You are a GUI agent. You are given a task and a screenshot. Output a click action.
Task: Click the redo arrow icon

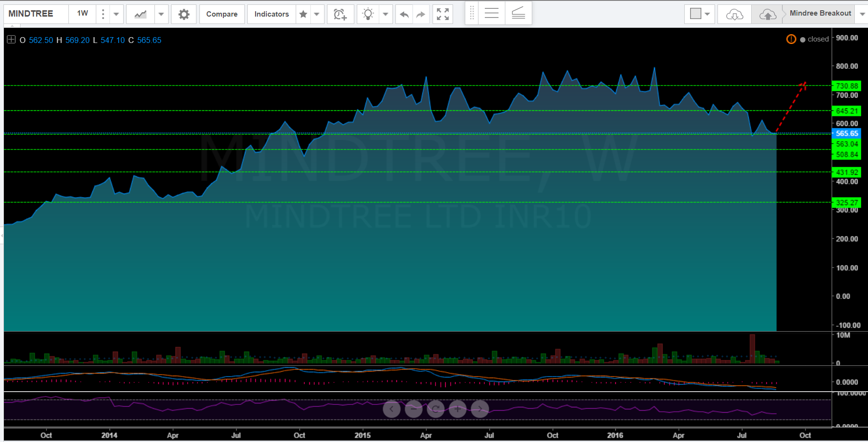421,15
